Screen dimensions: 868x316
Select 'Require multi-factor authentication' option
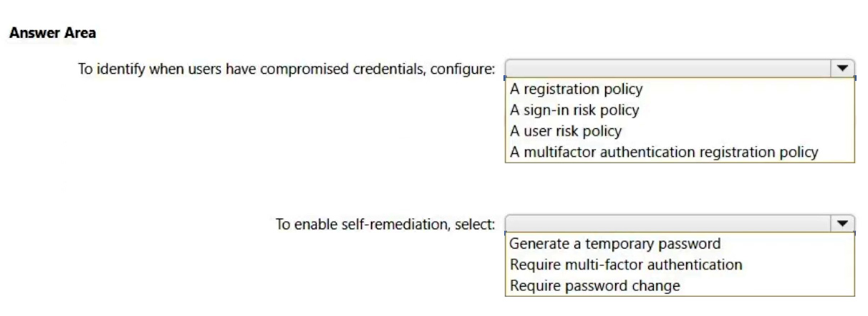[625, 264]
